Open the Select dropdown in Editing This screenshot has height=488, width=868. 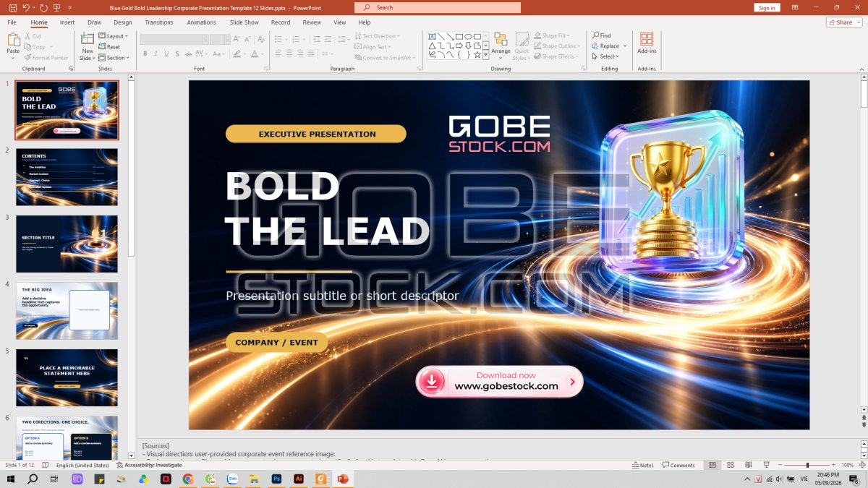[x=604, y=56]
